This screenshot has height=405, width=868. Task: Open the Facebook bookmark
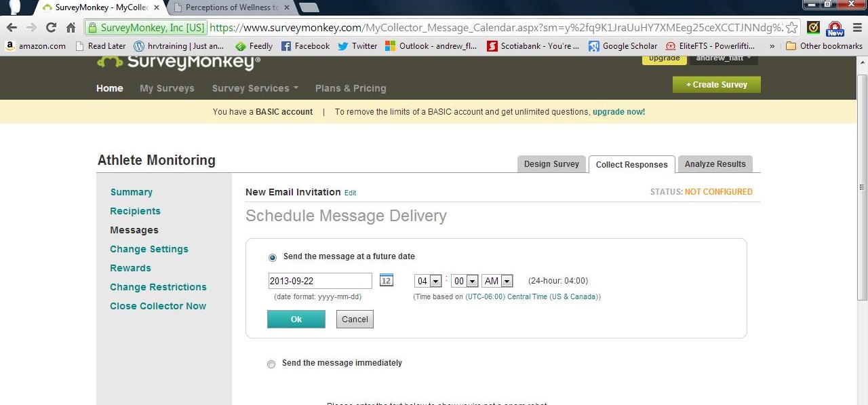pyautogui.click(x=305, y=46)
